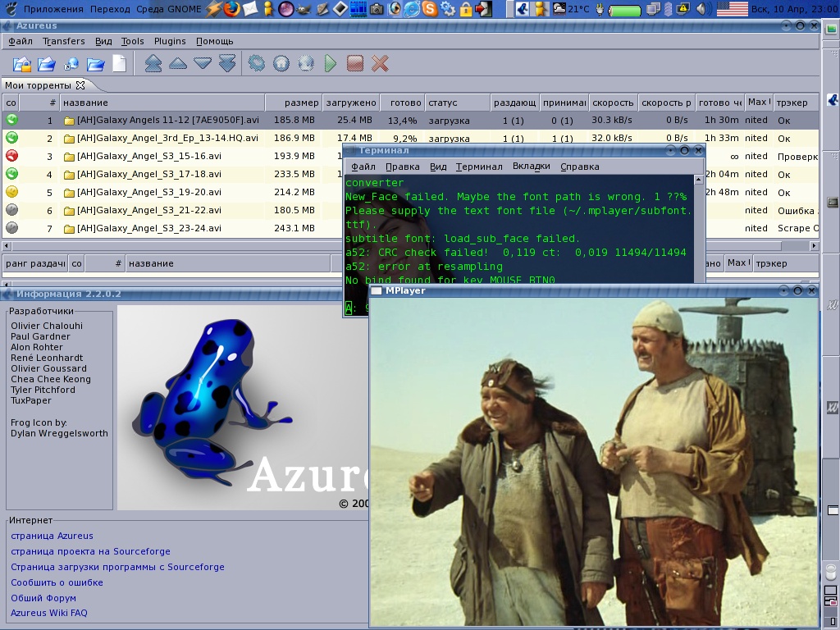
Task: Click the padlock icon in the top panel
Action: (x=466, y=8)
